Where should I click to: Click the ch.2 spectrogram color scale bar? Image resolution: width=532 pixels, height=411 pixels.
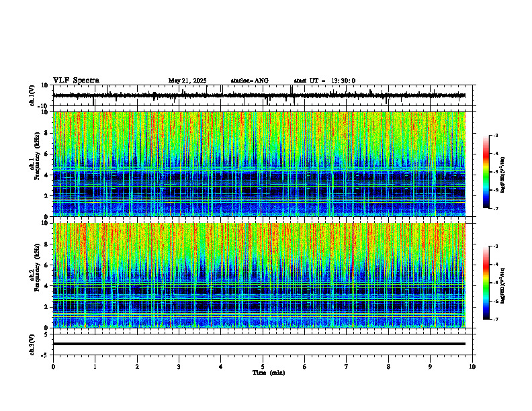[486, 283]
